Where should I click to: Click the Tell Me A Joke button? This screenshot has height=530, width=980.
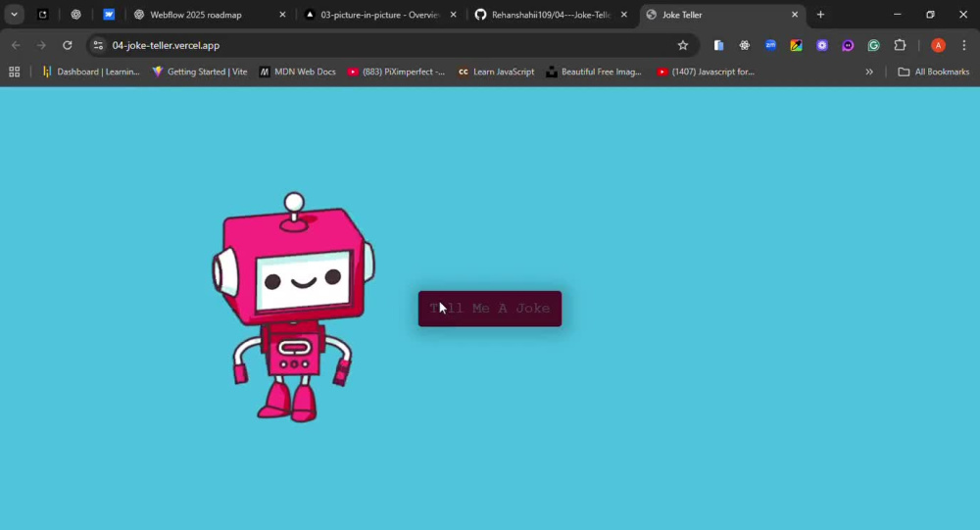tap(489, 309)
